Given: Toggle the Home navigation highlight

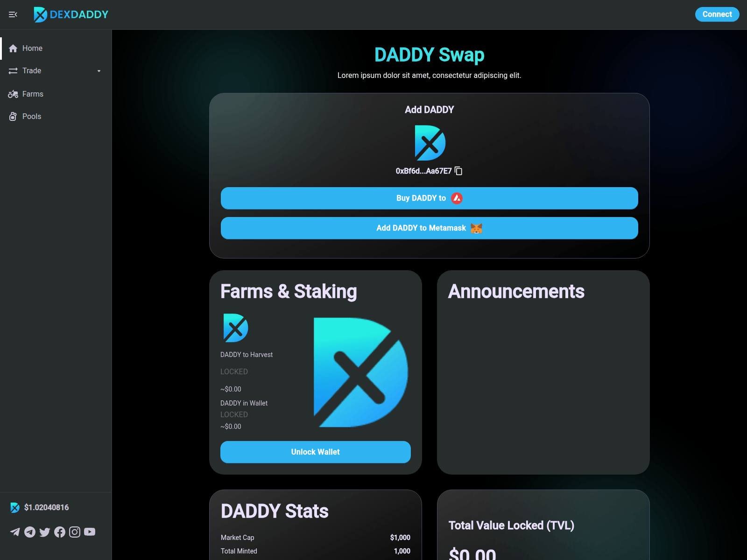Looking at the screenshot, I should pos(32,48).
